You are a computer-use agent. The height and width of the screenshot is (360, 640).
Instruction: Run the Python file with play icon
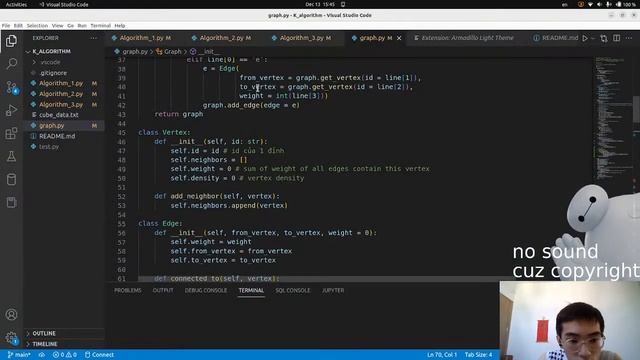[585, 38]
